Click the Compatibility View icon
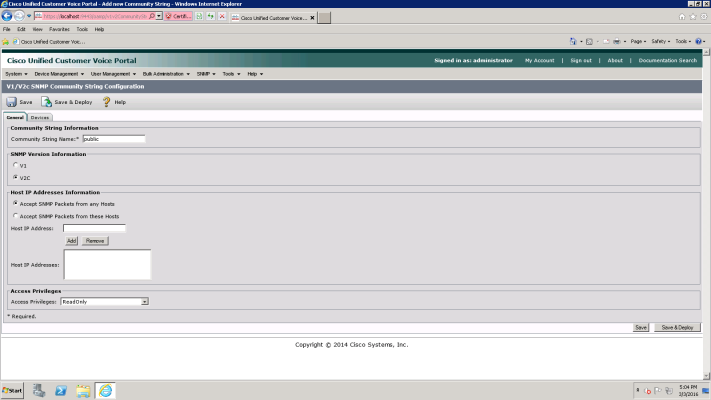 point(199,16)
